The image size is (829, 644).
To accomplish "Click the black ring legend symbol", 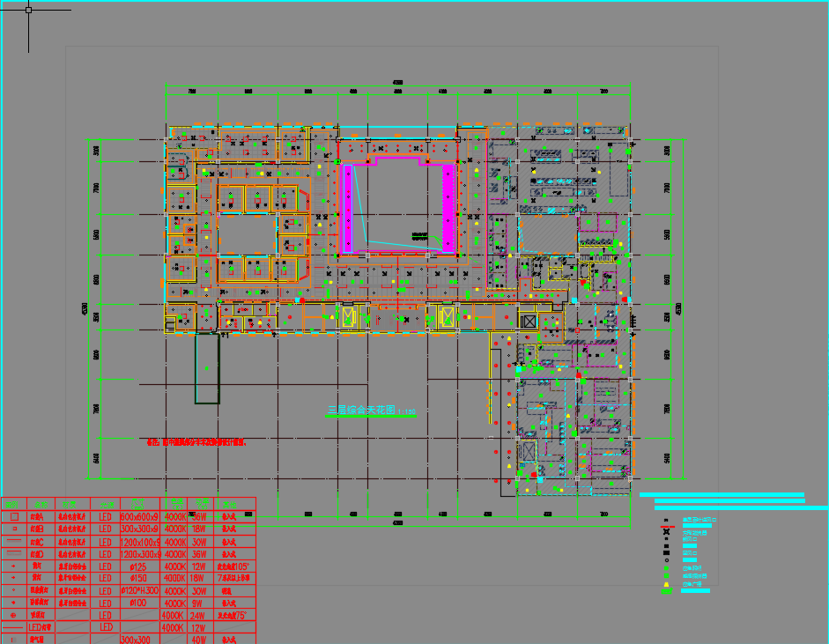I will coord(667,560).
